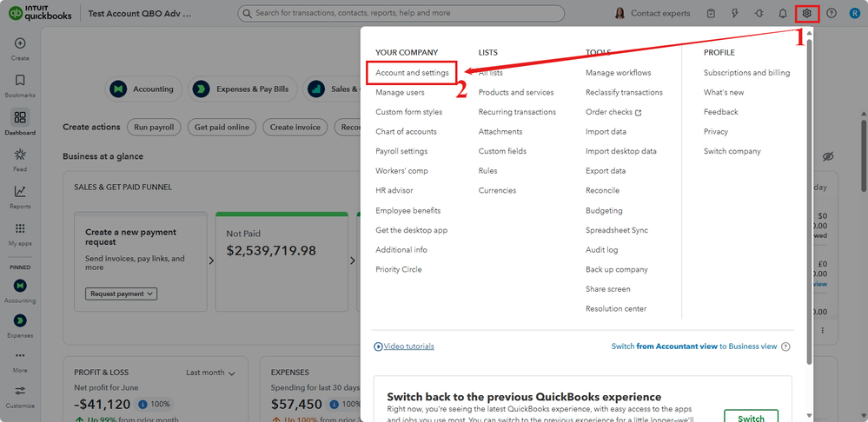Open Subscriptions and billing
The height and width of the screenshot is (422, 868).
click(x=746, y=72)
